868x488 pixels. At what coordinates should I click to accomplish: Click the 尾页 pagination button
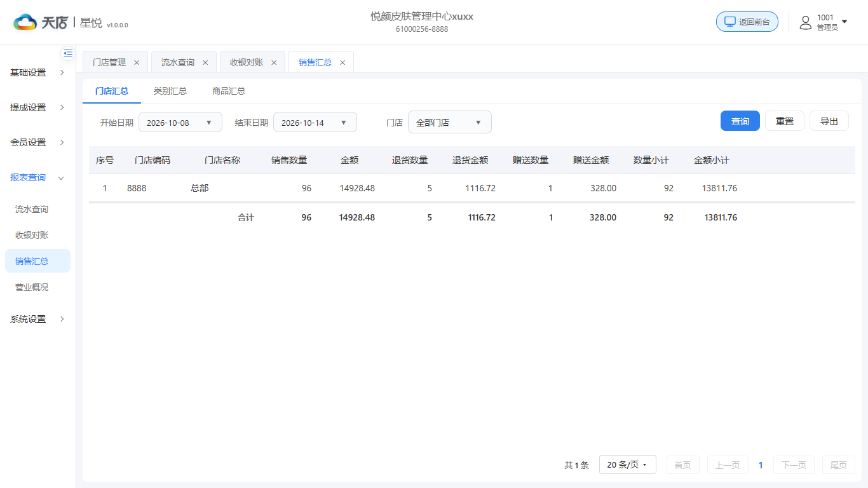839,464
